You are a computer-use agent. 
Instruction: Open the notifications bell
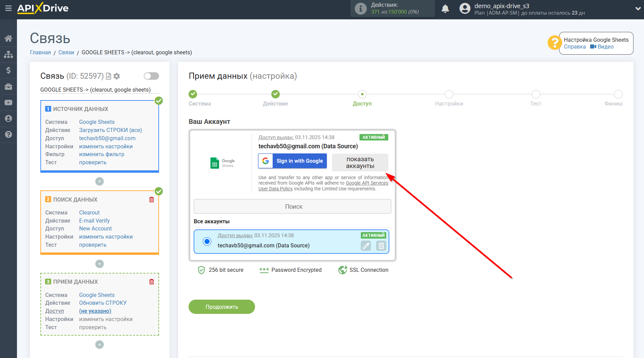445,8
